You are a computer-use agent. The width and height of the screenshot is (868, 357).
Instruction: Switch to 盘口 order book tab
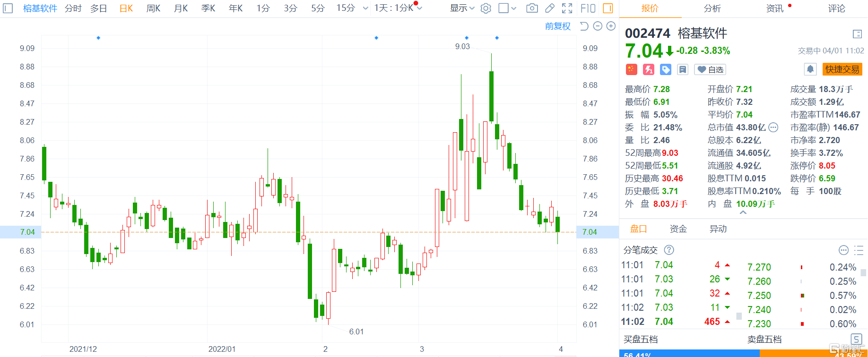tap(639, 229)
